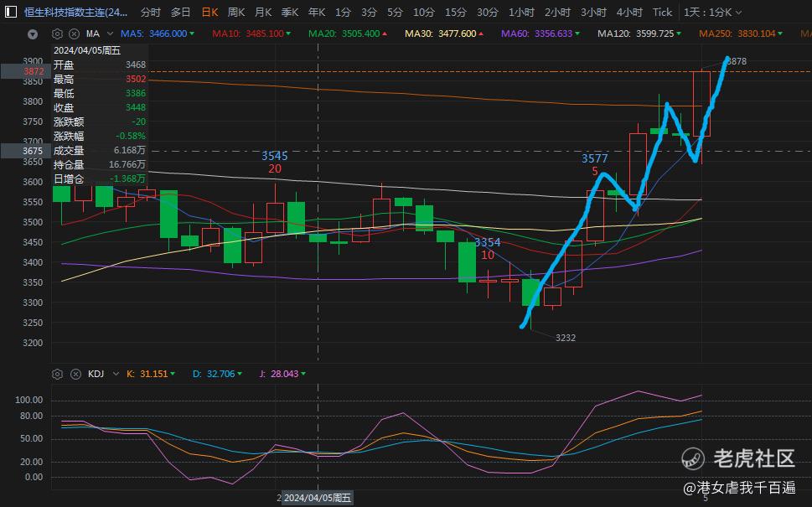The height and width of the screenshot is (507, 812).
Task: Click the 3545 price label on chart
Action: pyautogui.click(x=275, y=156)
